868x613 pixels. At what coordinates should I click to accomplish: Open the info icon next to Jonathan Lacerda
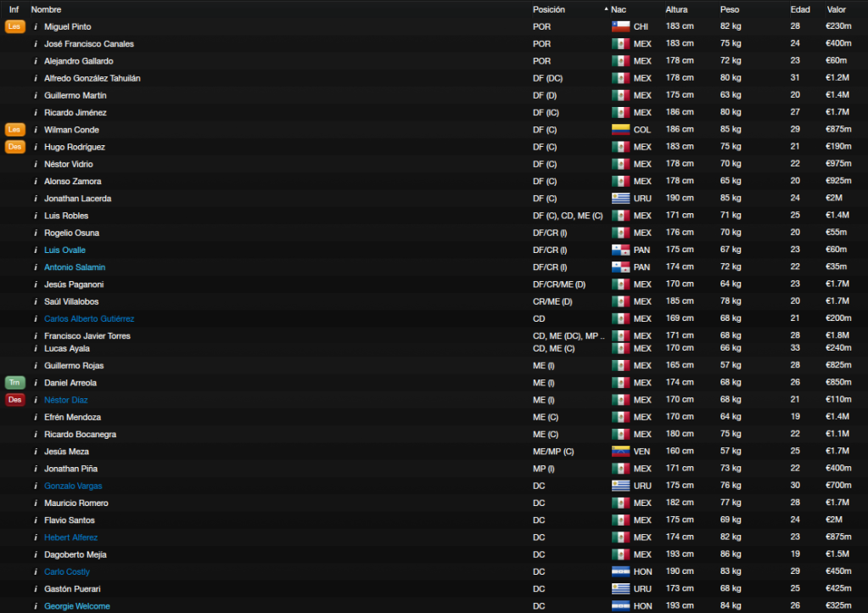36,198
